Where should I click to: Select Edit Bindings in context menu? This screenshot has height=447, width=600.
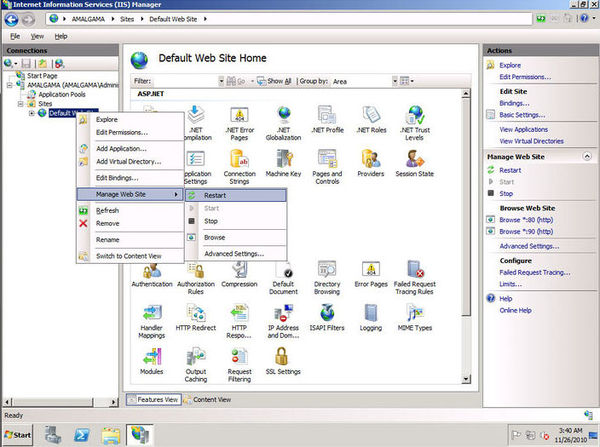point(130,178)
